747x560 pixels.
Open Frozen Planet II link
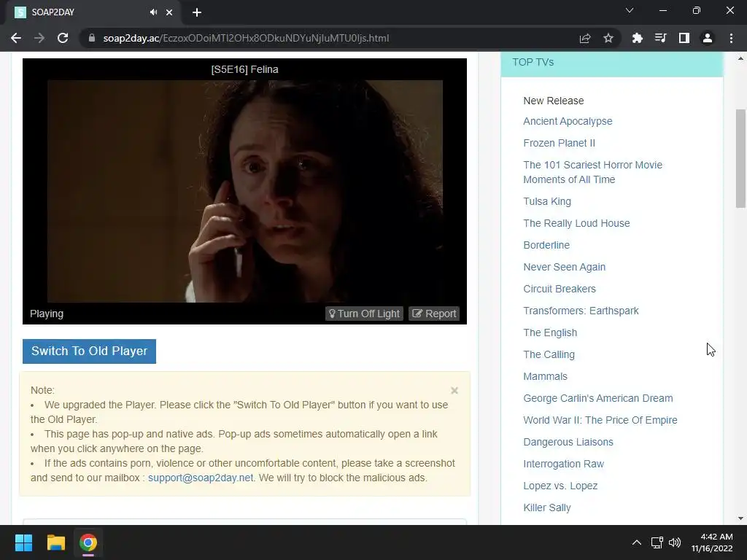[559, 143]
